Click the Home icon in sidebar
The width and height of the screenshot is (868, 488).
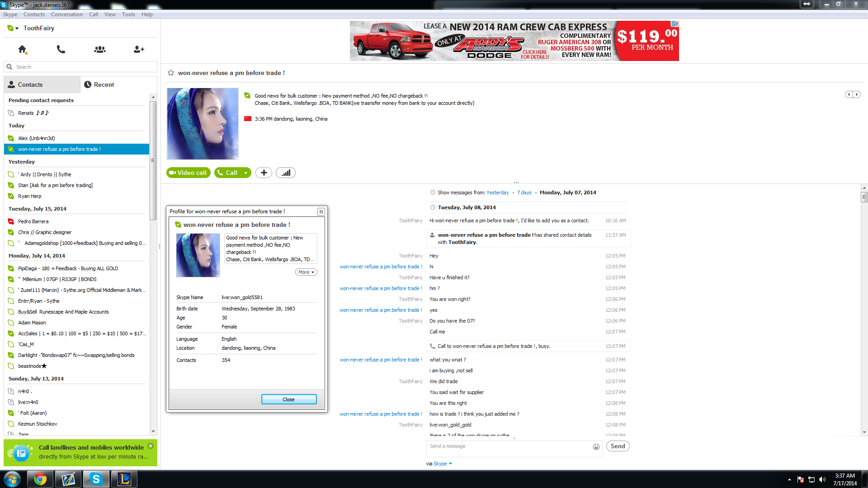coord(22,49)
